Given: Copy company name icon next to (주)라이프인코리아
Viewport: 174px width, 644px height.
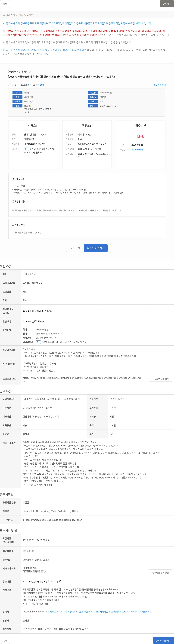Looking at the screenshot, I should (x=30, y=72).
